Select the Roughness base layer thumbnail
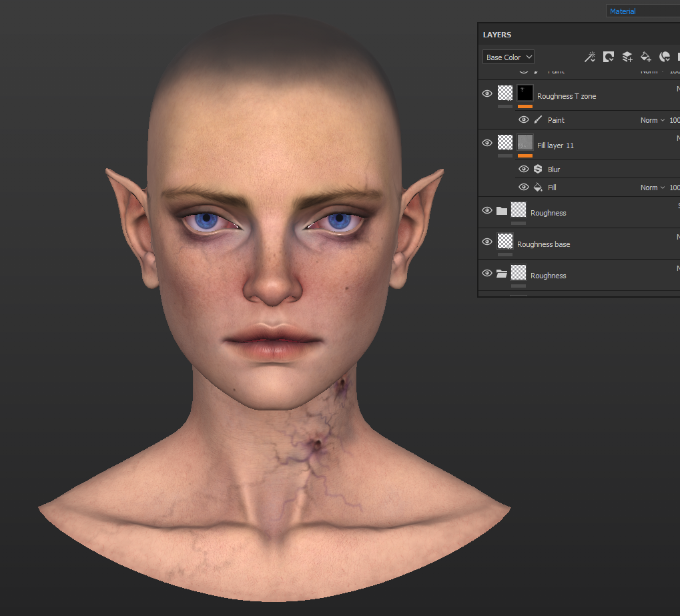The width and height of the screenshot is (680, 616). (x=504, y=241)
